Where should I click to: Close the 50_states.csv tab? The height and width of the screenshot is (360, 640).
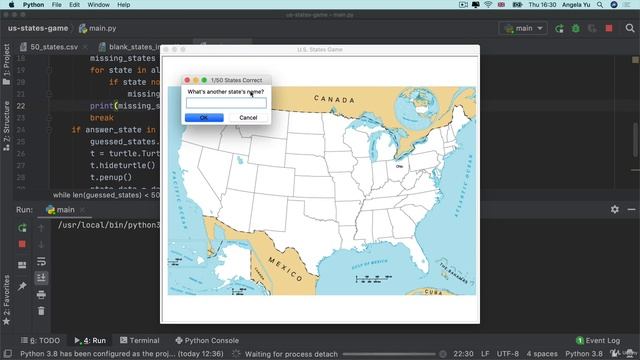[x=85, y=47]
